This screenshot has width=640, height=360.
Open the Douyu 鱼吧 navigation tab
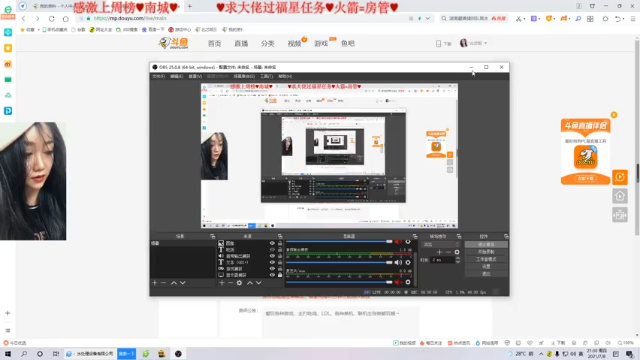point(348,43)
